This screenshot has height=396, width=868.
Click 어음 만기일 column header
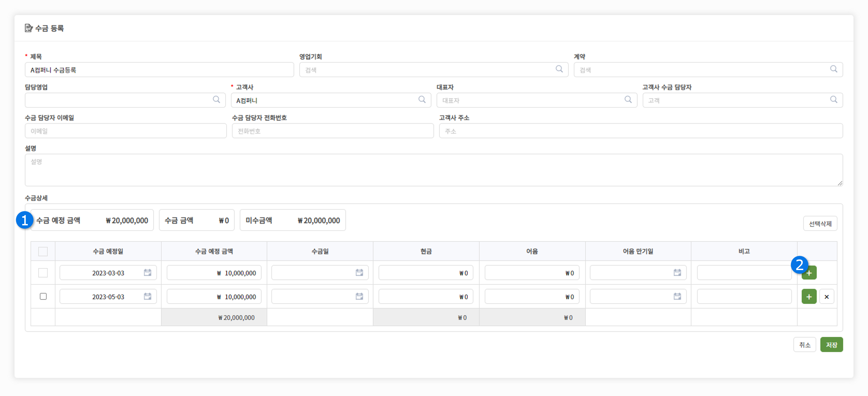pos(638,252)
